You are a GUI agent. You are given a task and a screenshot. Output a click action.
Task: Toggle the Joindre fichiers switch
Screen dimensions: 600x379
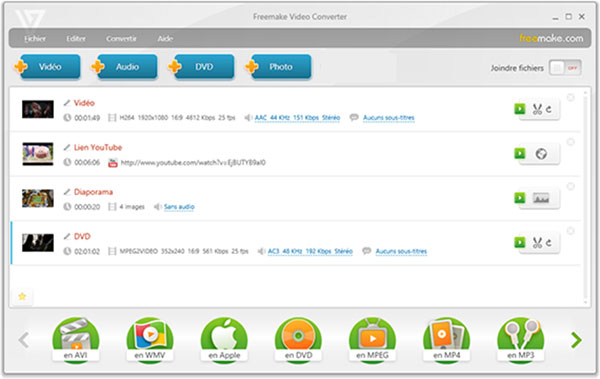coord(565,68)
